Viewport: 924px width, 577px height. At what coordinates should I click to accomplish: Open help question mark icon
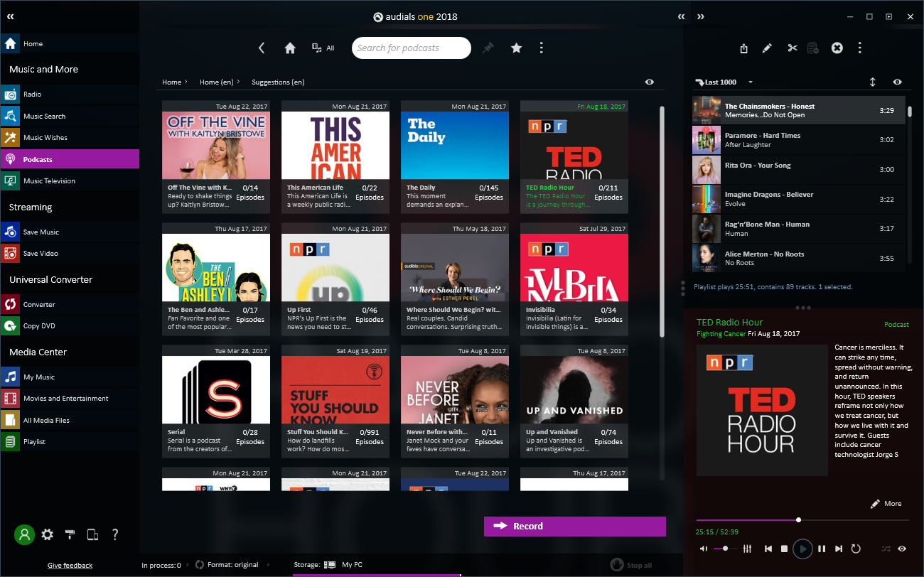(x=115, y=534)
